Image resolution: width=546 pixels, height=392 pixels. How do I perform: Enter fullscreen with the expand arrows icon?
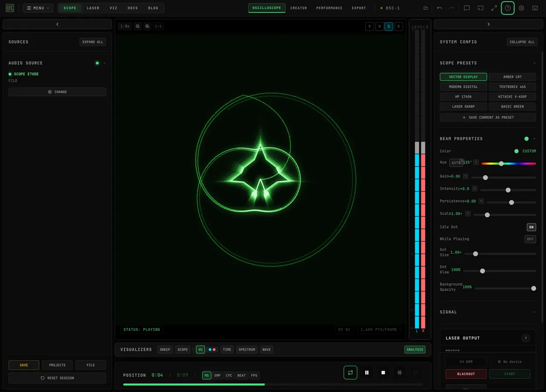click(x=494, y=8)
